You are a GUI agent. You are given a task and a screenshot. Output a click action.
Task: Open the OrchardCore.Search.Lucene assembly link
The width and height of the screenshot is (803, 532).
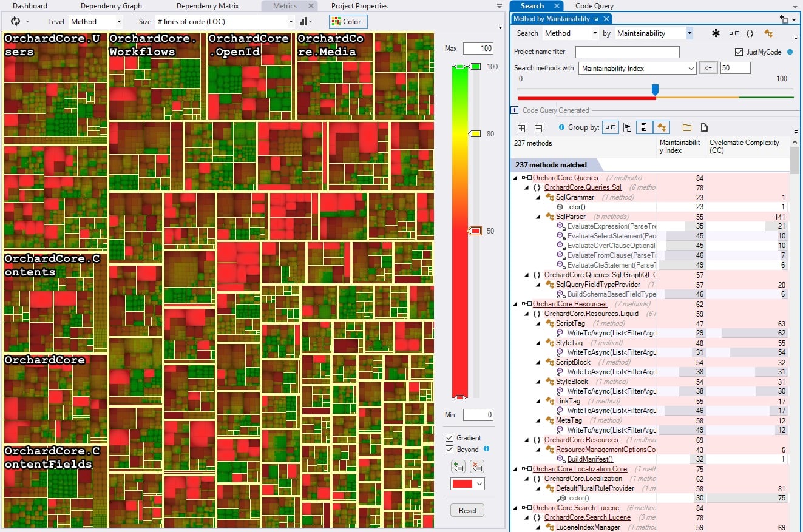pos(575,508)
